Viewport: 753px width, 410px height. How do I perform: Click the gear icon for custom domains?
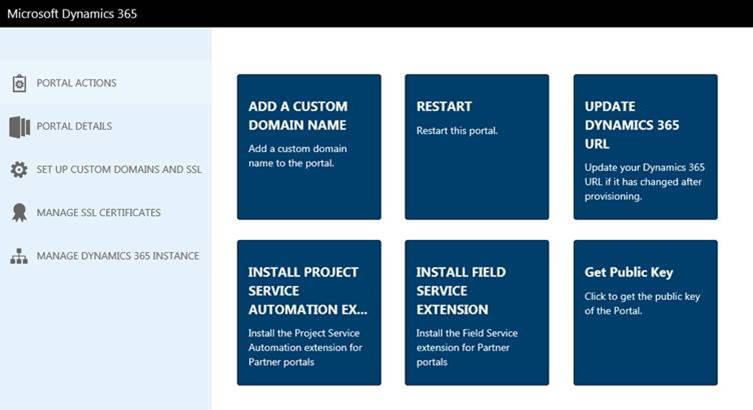pyautogui.click(x=19, y=169)
